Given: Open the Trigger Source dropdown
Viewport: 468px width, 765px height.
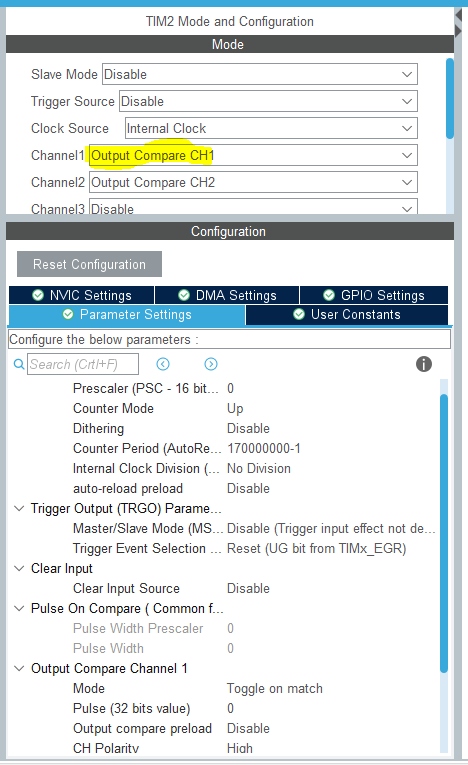Looking at the screenshot, I should tap(268, 101).
